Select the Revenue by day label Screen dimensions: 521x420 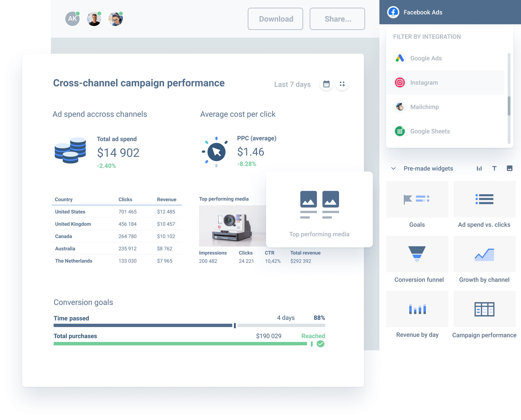point(417,335)
